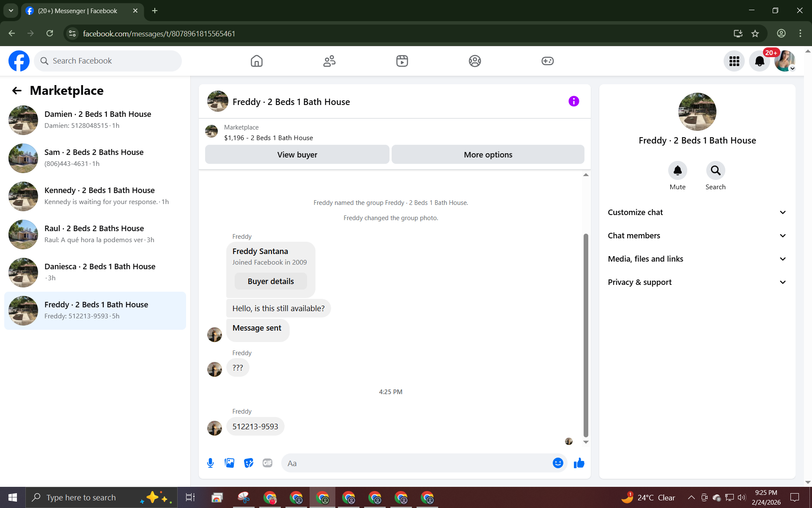Attach a photo using the image icon
The image size is (812, 508).
pos(230,463)
